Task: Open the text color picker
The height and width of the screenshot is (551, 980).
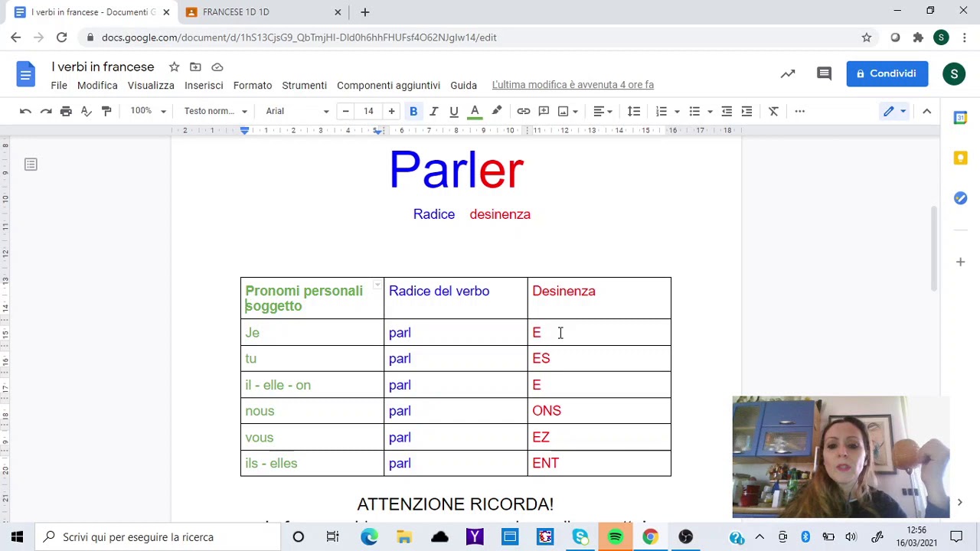Action: click(x=475, y=111)
